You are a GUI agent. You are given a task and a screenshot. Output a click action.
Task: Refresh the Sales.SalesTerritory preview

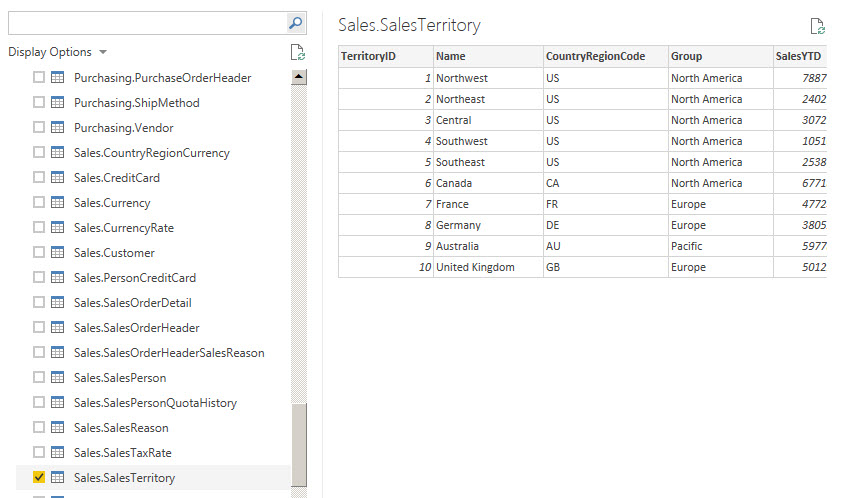click(817, 27)
